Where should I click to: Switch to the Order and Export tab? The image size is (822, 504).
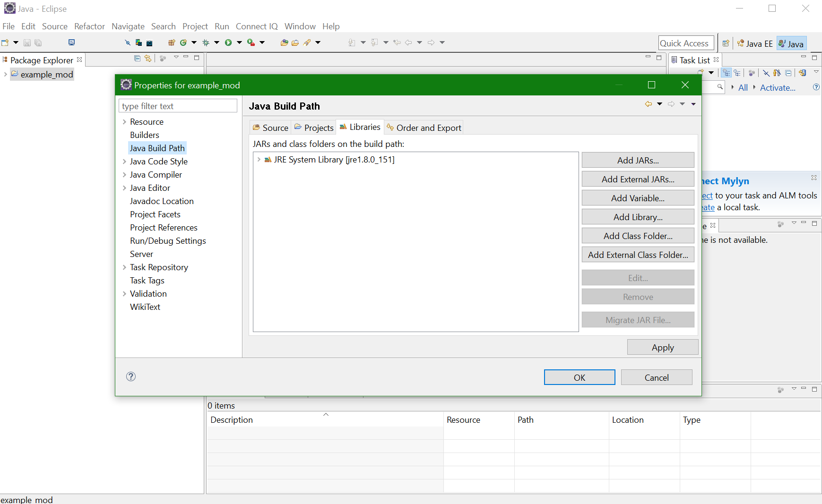(x=424, y=128)
